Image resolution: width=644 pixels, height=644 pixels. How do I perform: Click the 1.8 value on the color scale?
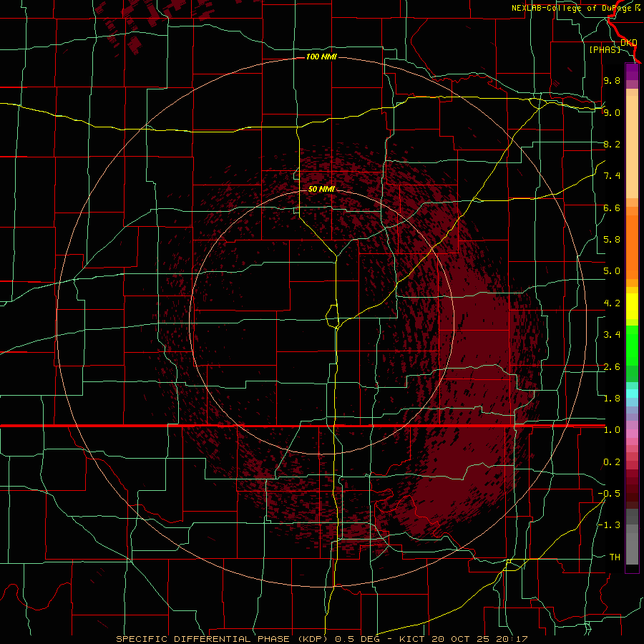pos(612,399)
